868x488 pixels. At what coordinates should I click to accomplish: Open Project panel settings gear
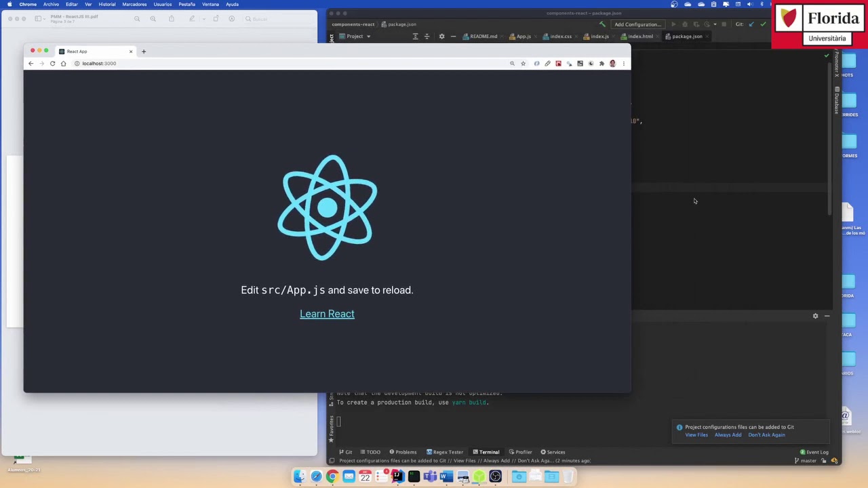point(441,37)
